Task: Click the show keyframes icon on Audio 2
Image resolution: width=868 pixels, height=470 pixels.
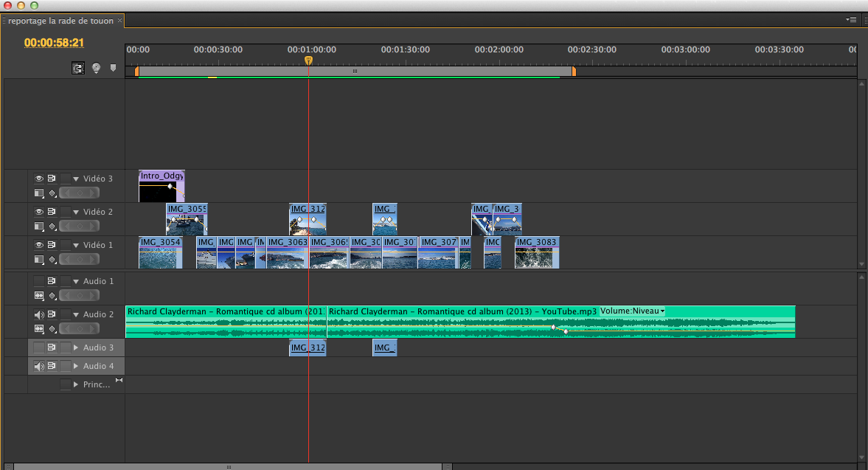Action: point(52,328)
